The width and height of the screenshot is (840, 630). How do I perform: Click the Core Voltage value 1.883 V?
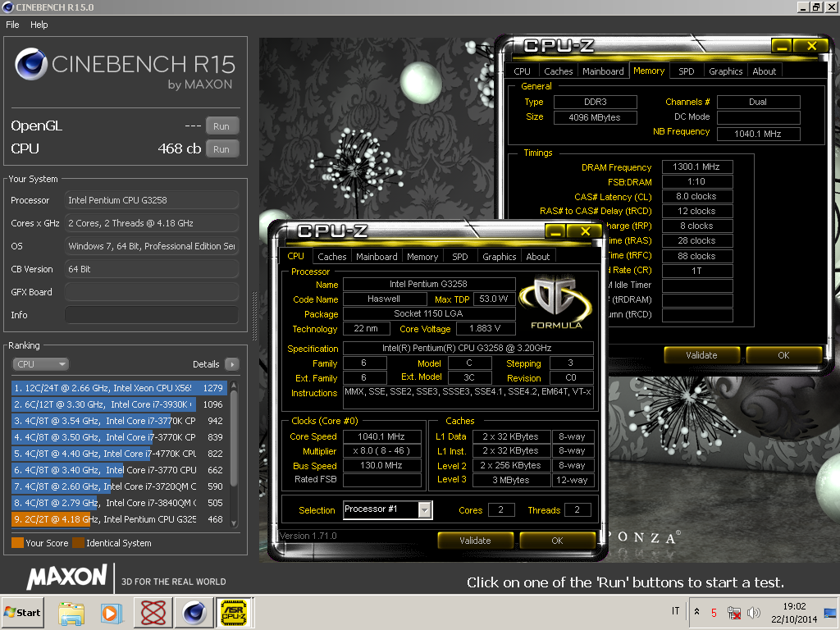click(485, 328)
